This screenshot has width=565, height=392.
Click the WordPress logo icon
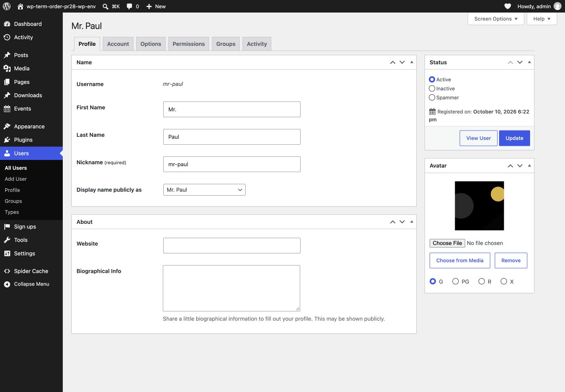click(x=7, y=6)
